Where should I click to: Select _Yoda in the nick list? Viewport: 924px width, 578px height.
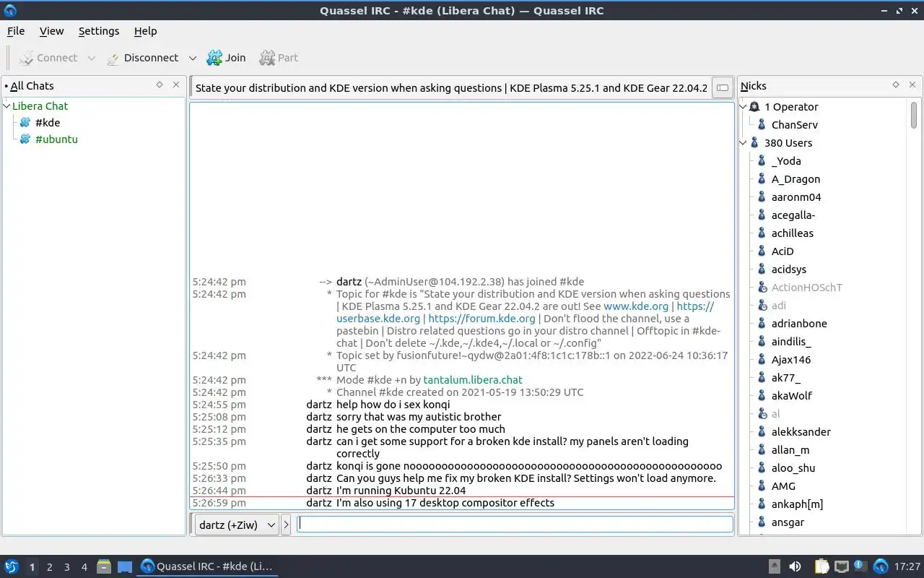pyautogui.click(x=786, y=160)
